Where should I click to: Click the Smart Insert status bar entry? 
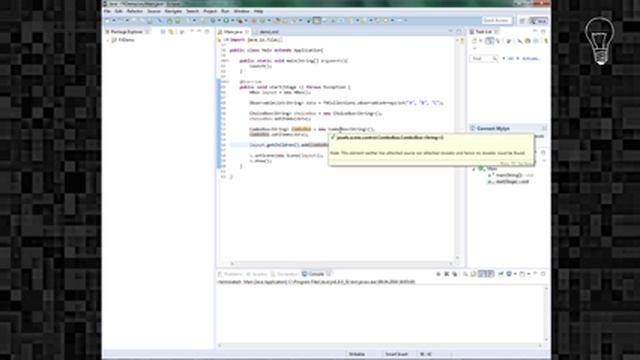(x=396, y=354)
